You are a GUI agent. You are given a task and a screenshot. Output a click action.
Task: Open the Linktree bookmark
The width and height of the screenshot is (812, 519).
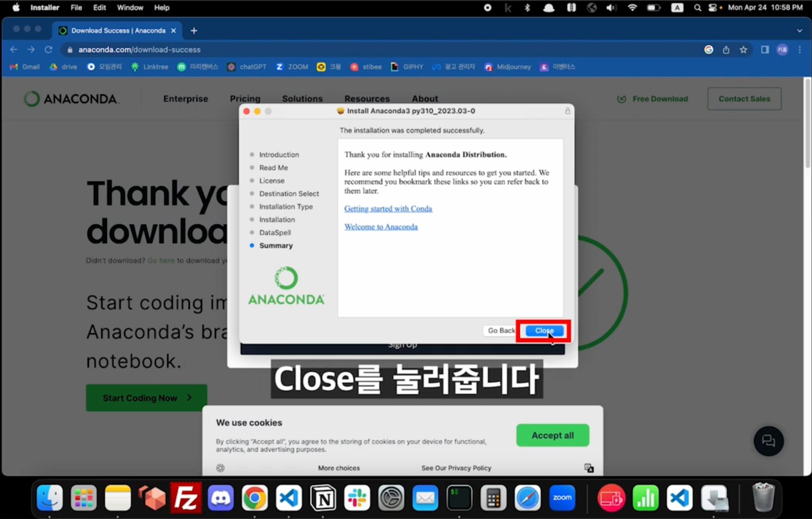pos(150,66)
